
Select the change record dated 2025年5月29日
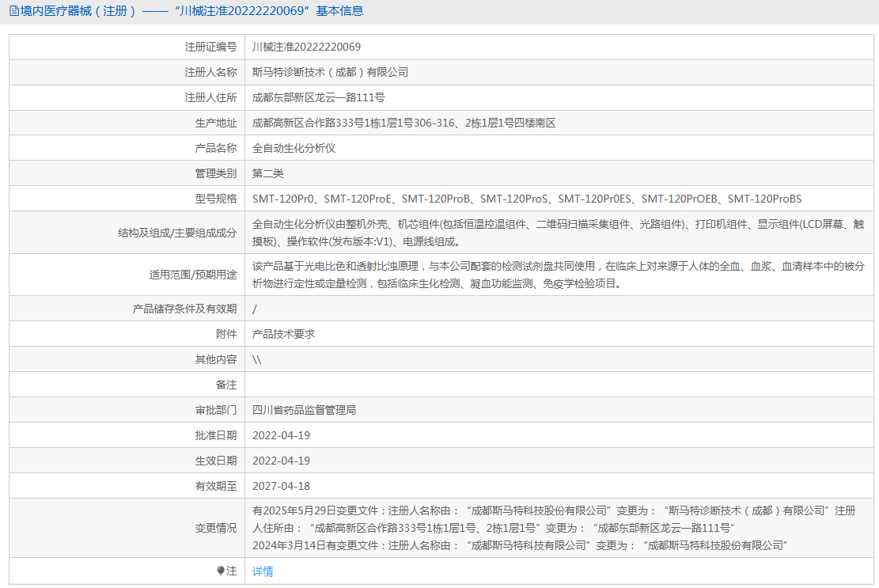tap(554, 519)
